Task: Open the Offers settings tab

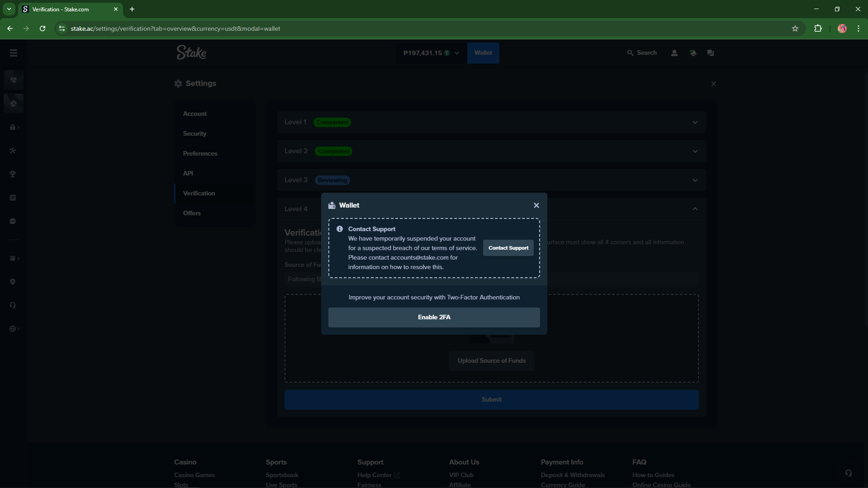Action: tap(215, 213)
